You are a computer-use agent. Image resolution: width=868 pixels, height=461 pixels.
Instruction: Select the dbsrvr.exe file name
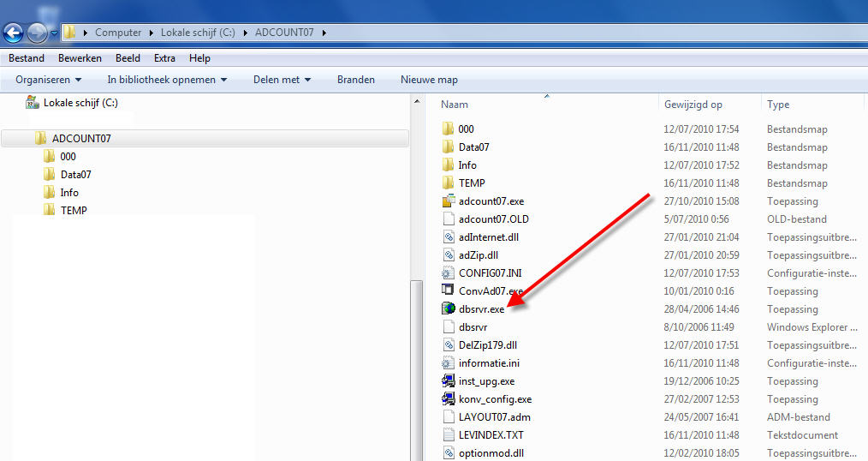pos(482,309)
